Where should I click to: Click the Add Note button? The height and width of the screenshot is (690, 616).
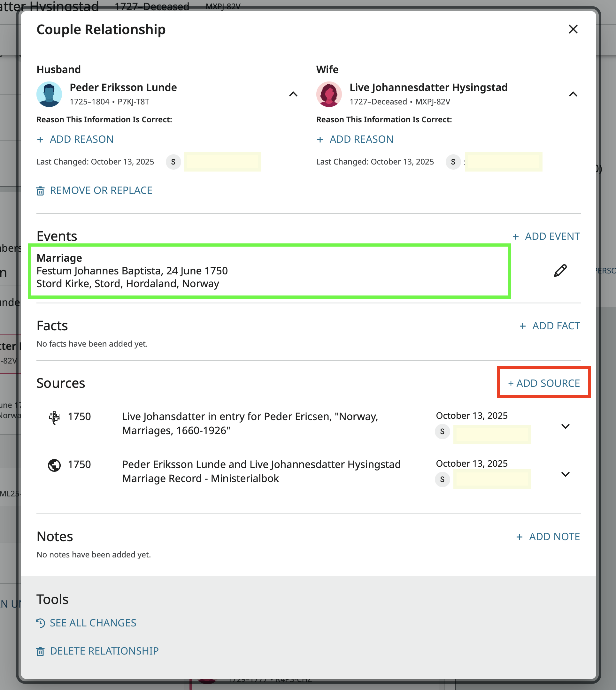pos(548,537)
